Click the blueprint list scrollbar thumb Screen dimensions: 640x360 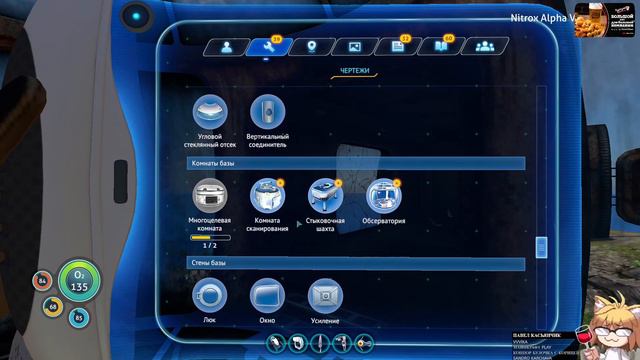point(541,247)
